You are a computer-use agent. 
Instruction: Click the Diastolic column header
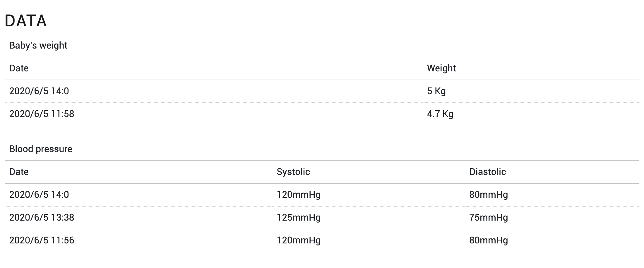pos(487,172)
